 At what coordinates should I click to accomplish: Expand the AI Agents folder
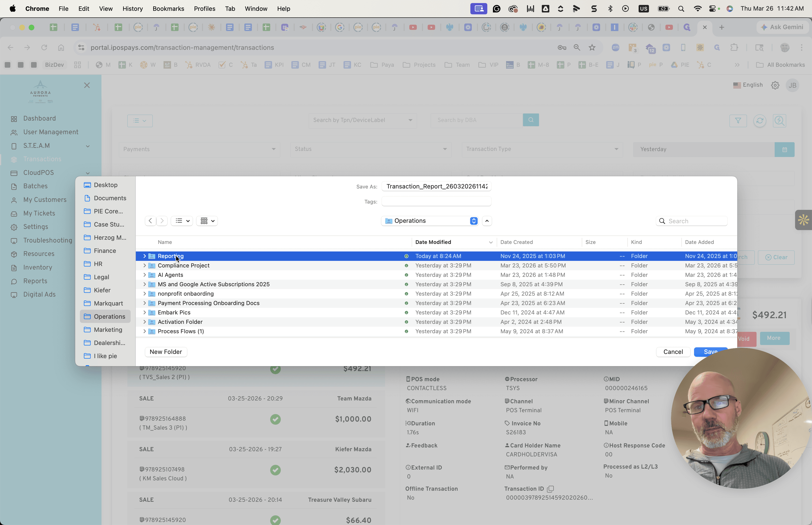pos(144,275)
